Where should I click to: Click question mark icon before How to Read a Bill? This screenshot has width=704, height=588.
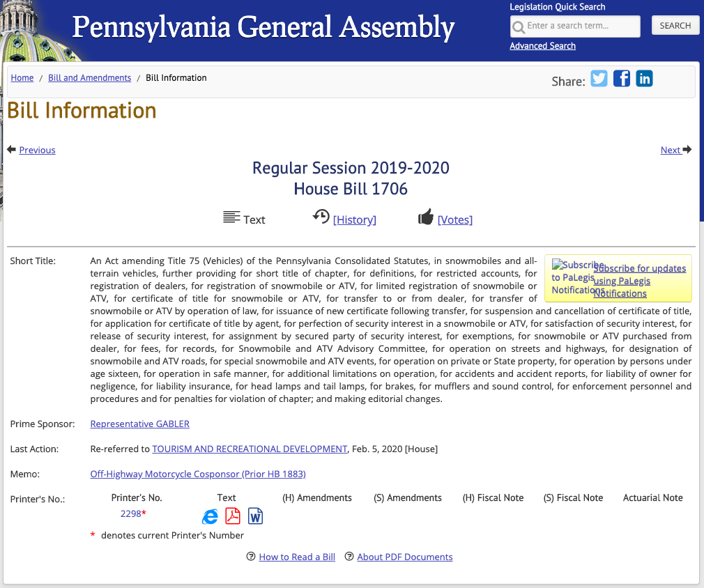[251, 556]
